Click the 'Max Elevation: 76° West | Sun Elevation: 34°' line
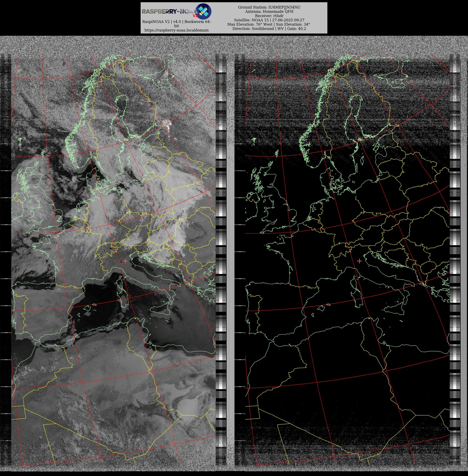Screen dimensions: 468x476 point(269,24)
